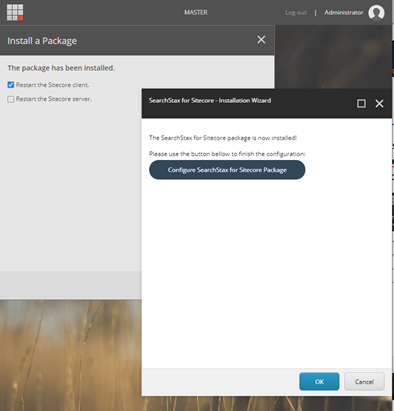The height and width of the screenshot is (411, 394).
Task: Cancel the installation wizard
Action: [x=364, y=381]
